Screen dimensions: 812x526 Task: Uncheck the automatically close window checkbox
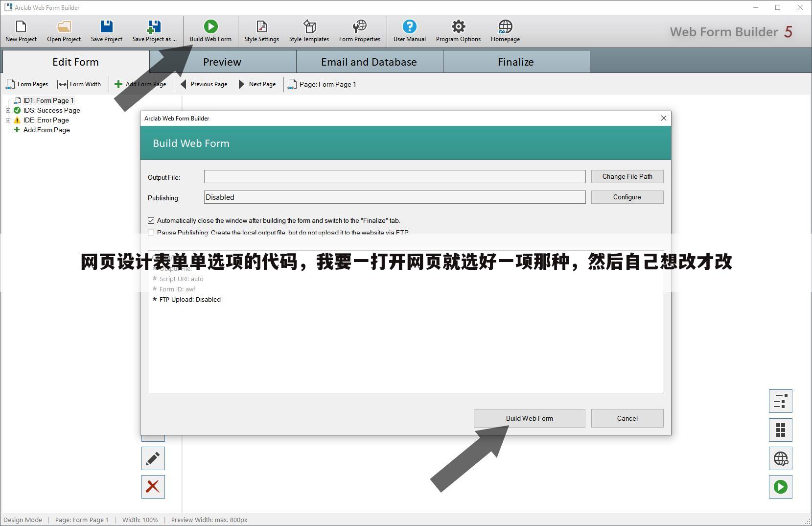click(151, 221)
